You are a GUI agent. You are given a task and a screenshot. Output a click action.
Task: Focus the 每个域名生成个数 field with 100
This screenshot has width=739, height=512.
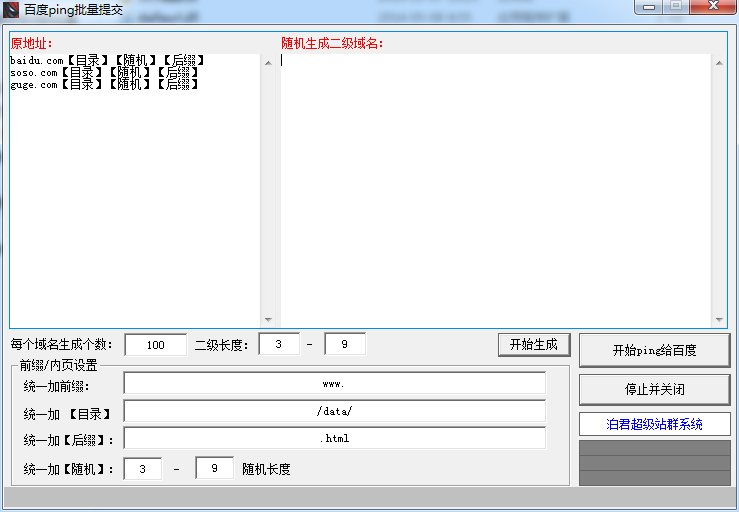click(156, 345)
